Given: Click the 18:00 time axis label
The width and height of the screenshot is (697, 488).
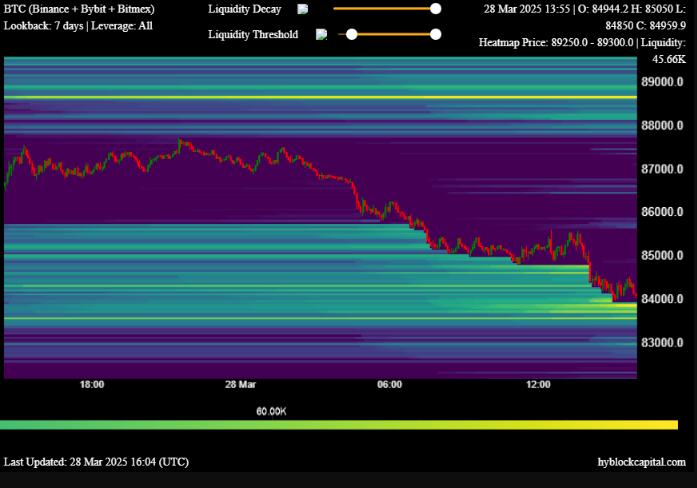Looking at the screenshot, I should 92,384.
